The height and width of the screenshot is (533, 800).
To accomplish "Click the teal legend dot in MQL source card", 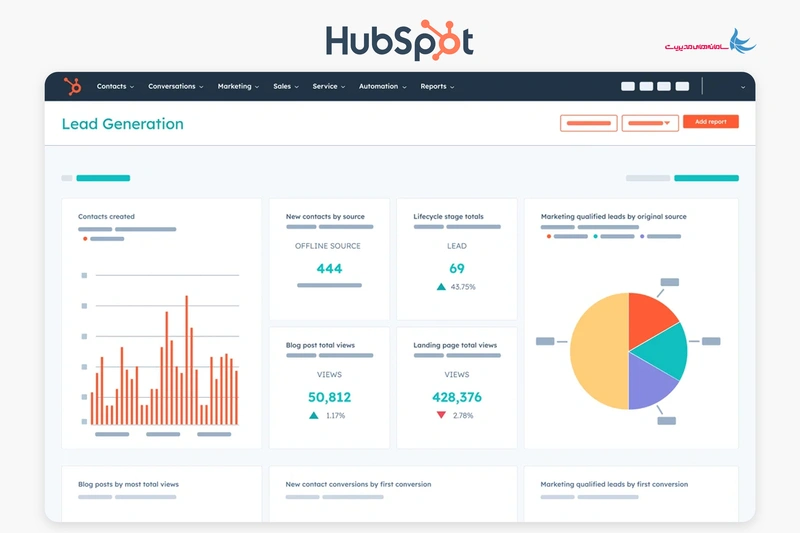I will coord(595,236).
